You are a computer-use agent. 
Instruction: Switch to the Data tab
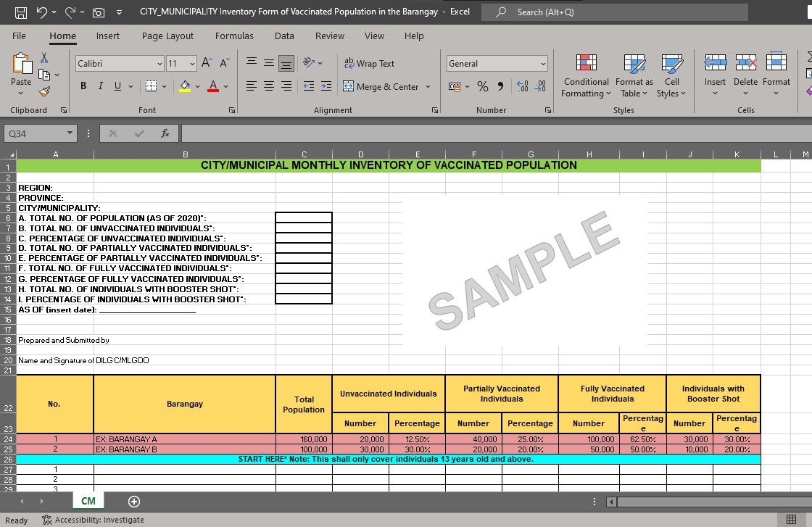[x=284, y=36]
